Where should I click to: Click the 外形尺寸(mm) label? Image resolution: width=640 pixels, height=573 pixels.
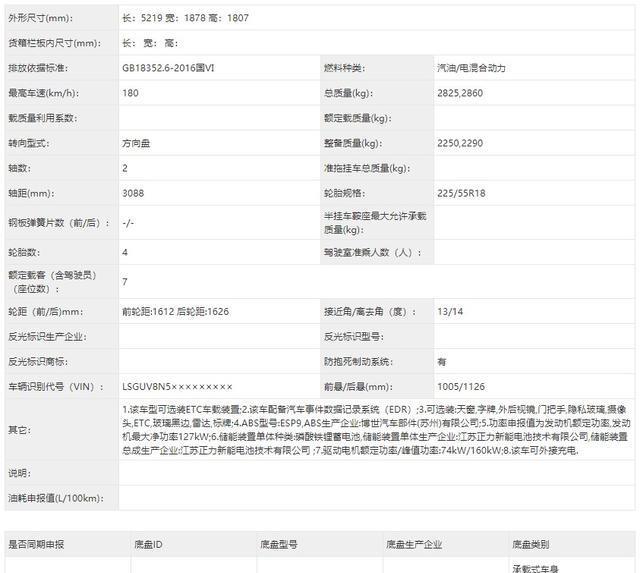pos(40,18)
